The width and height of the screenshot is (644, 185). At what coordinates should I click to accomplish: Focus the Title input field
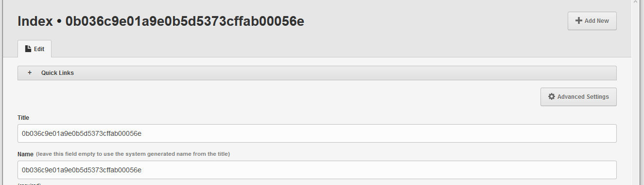point(317,133)
